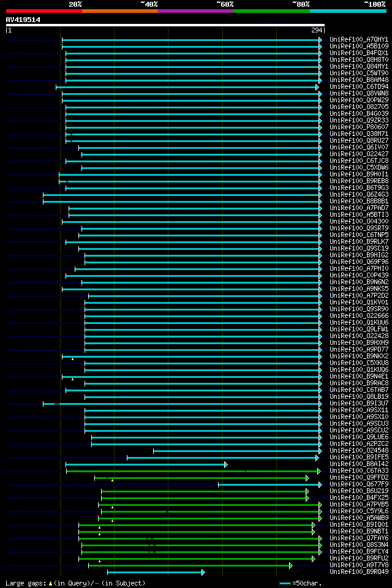Select label UniRef100_B9I3U7
The width and height of the screenshot is (392, 588).
coord(359,404)
